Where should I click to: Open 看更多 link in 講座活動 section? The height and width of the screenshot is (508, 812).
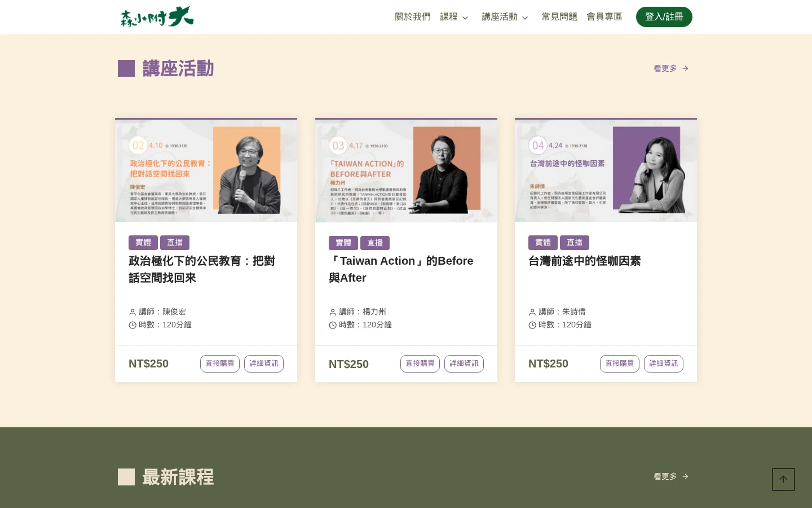click(x=671, y=68)
